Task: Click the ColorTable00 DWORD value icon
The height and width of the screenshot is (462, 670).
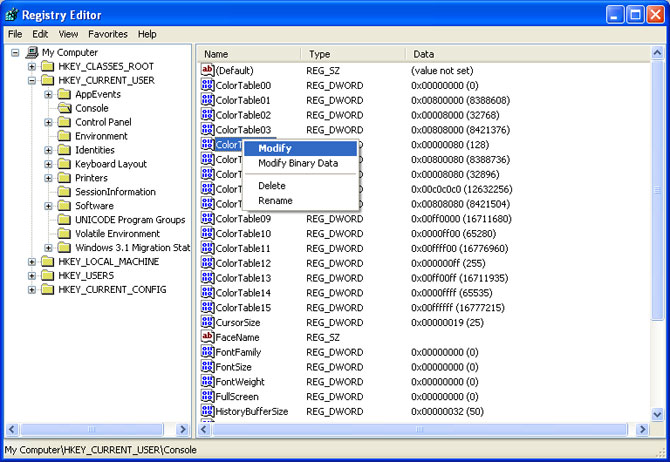Action: (x=208, y=86)
